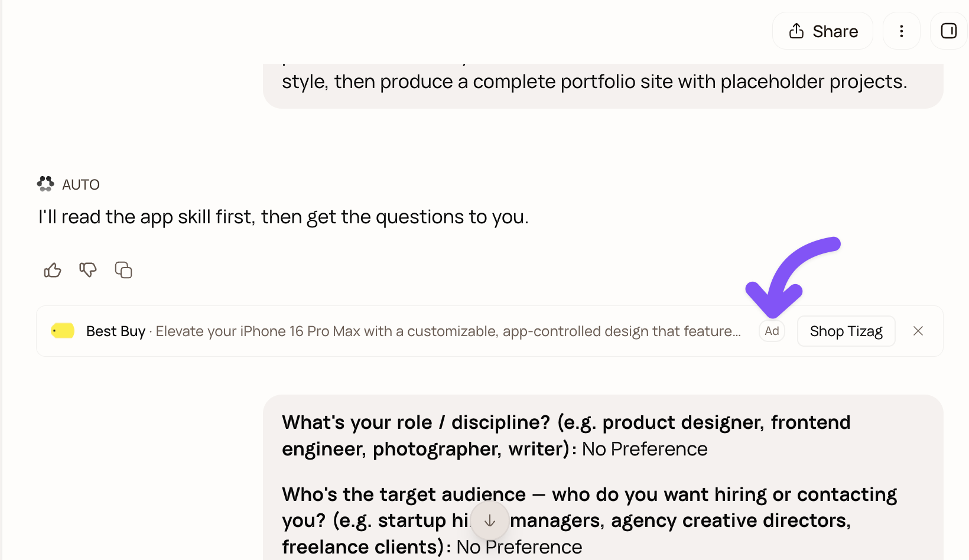Screen dimensions: 969x560
Task: Toggle the side panel icon
Action: tap(949, 31)
